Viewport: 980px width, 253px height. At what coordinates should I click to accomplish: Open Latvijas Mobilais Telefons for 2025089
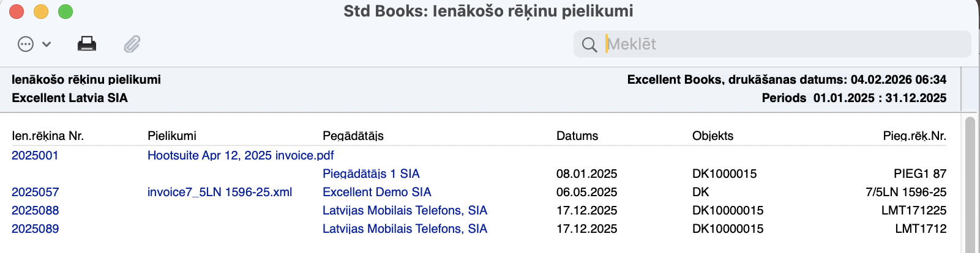[405, 229]
